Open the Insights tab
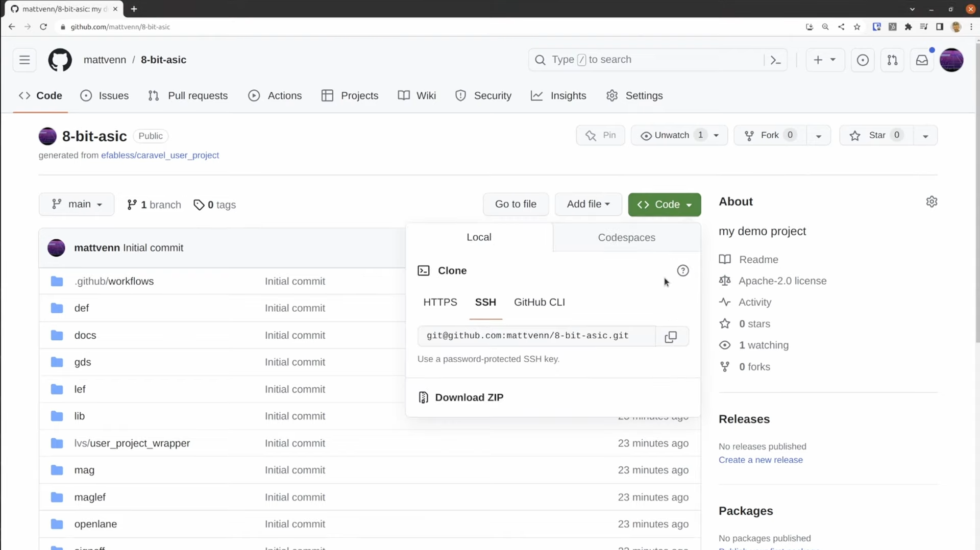 pos(559,95)
